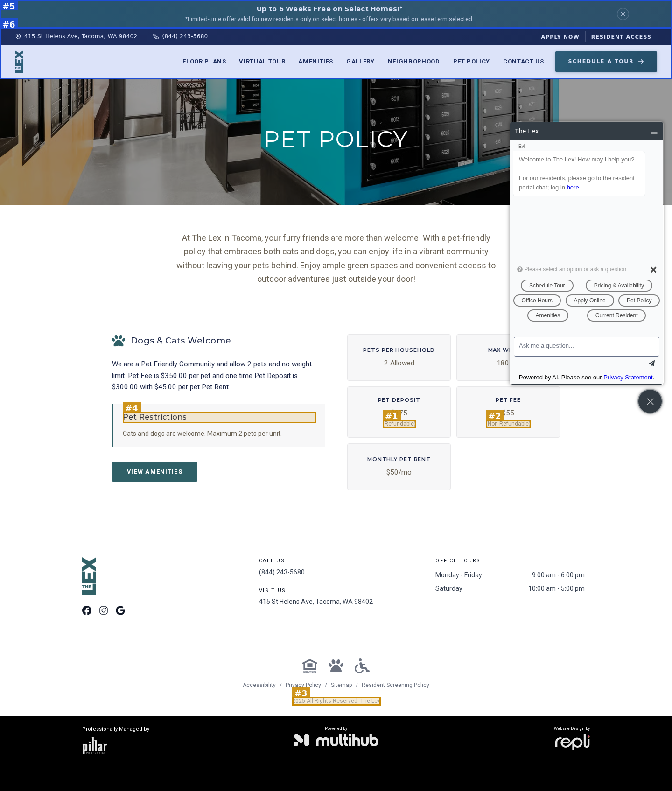Click the address 415 St Helens Ave in the top bar
The height and width of the screenshot is (791, 672).
tap(81, 36)
